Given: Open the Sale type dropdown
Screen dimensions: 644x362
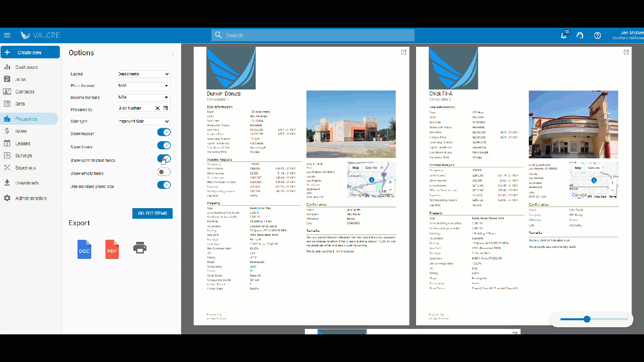Looking at the screenshot, I should (x=144, y=121).
